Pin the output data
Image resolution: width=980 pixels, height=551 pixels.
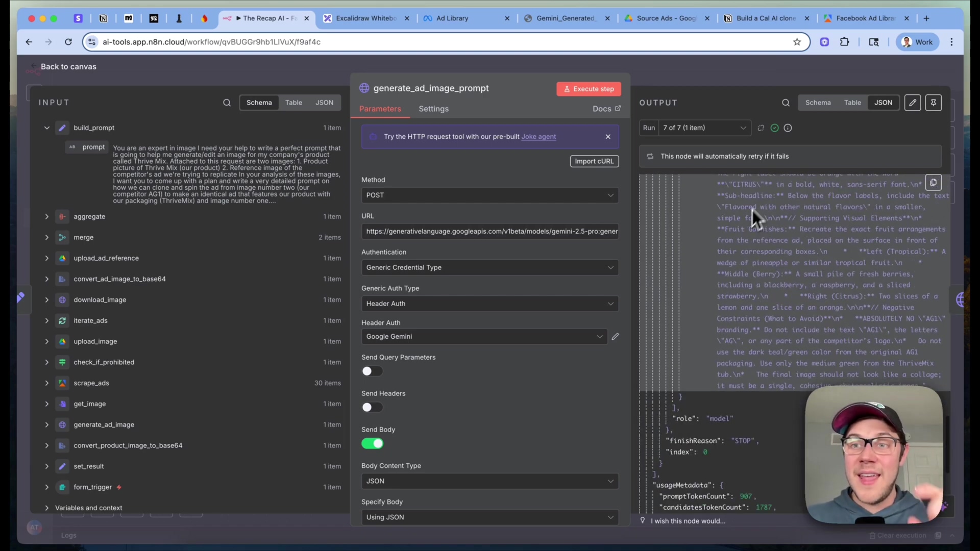[x=934, y=103]
